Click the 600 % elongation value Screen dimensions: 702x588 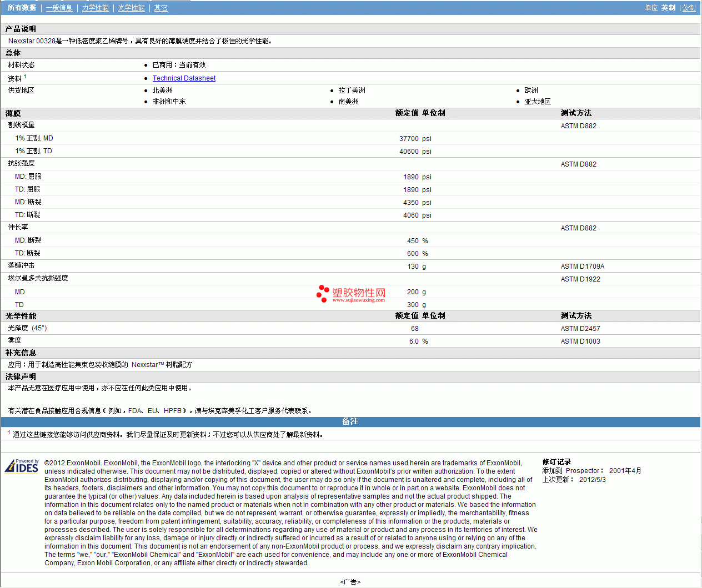point(418,254)
